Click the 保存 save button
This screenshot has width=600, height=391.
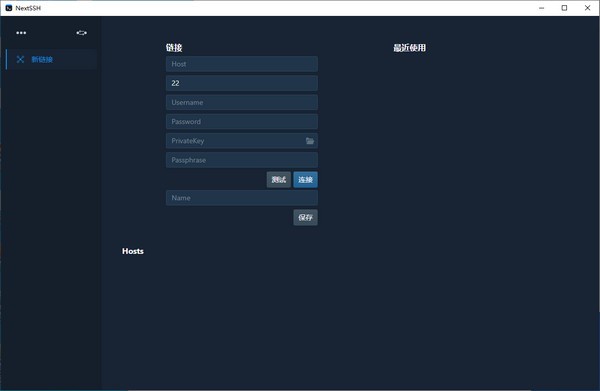pyautogui.click(x=305, y=217)
